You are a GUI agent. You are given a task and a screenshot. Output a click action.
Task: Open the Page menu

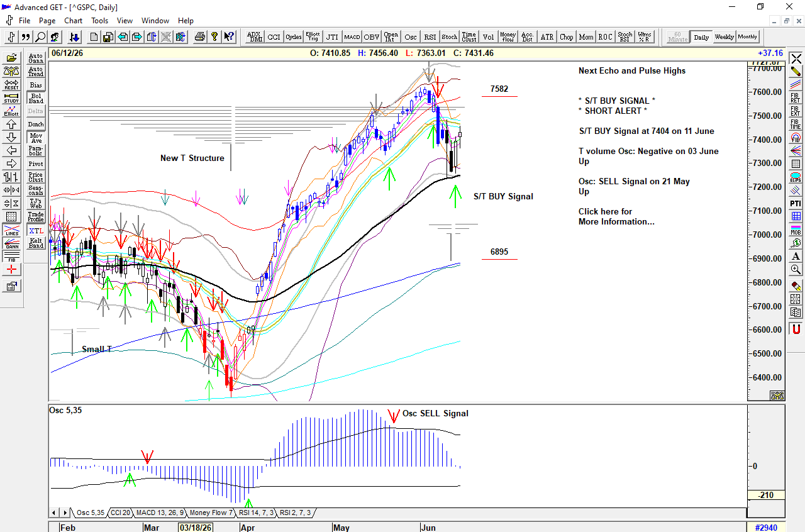point(47,21)
